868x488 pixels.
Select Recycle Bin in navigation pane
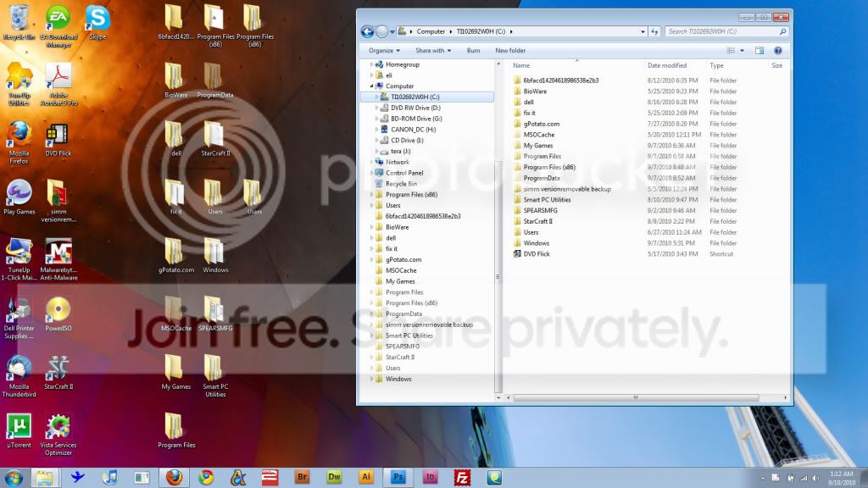tap(401, 184)
